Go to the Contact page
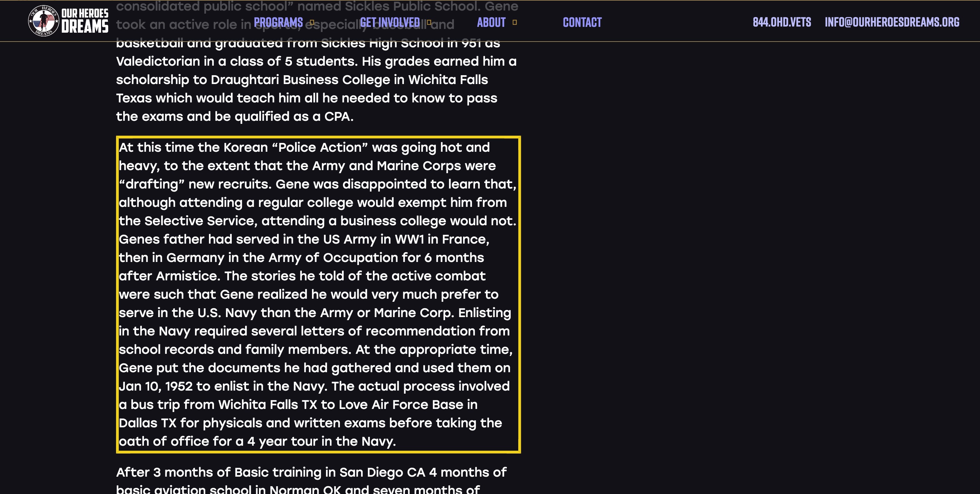This screenshot has width=980, height=494. click(x=582, y=22)
